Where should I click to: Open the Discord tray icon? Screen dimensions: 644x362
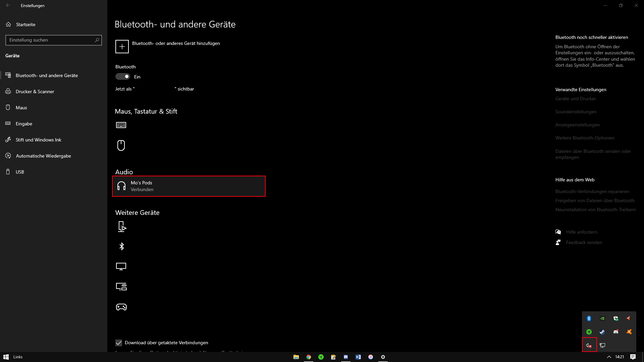[616, 332]
